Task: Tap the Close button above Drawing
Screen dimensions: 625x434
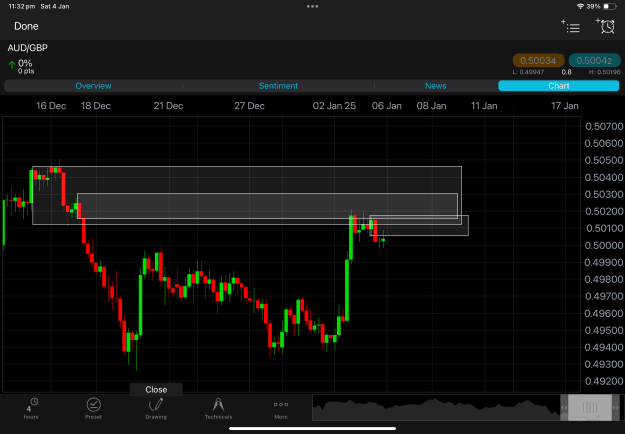Action: tap(156, 389)
